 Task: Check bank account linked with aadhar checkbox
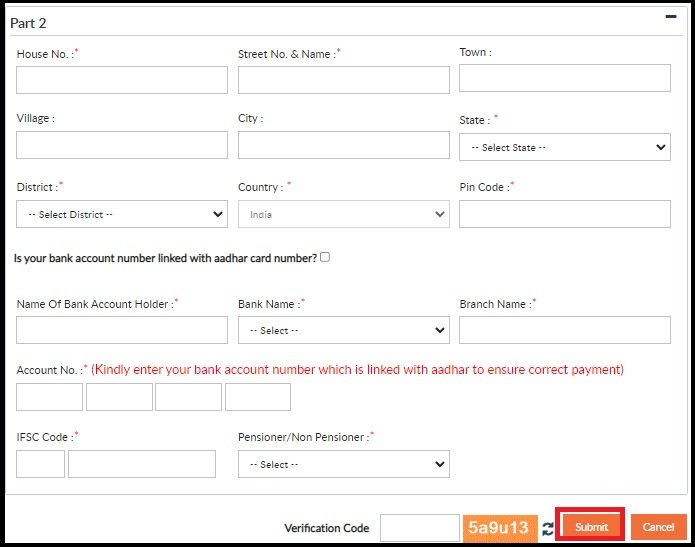coord(325,257)
